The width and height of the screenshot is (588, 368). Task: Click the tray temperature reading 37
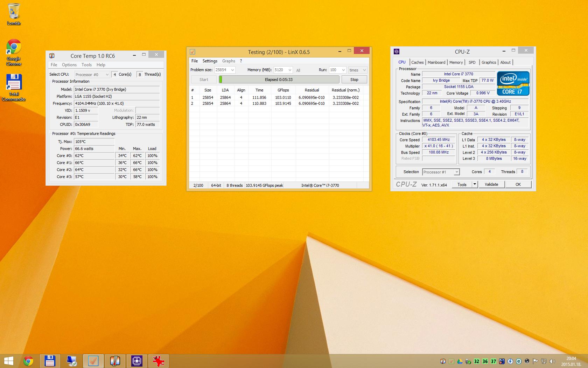(x=493, y=361)
